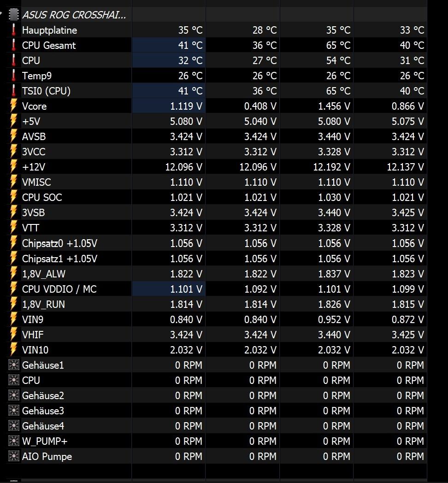Click the 0.872 V average of VIN9

407,319
